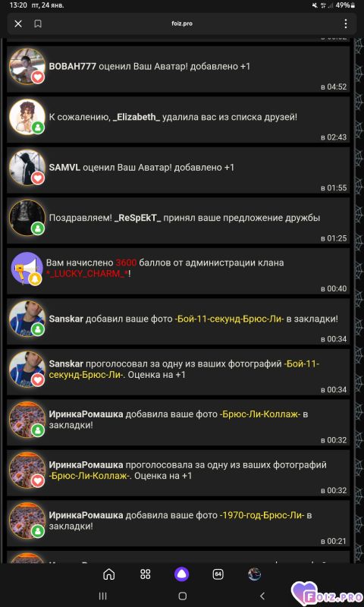
Task: Tap the purple Alice assistant button
Action: (182, 574)
